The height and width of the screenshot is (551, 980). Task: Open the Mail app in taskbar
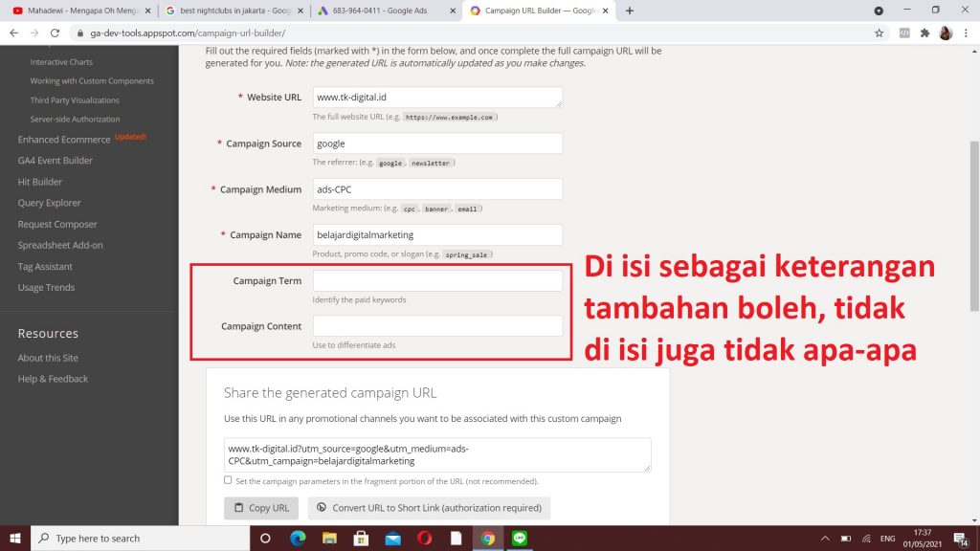[392, 538]
